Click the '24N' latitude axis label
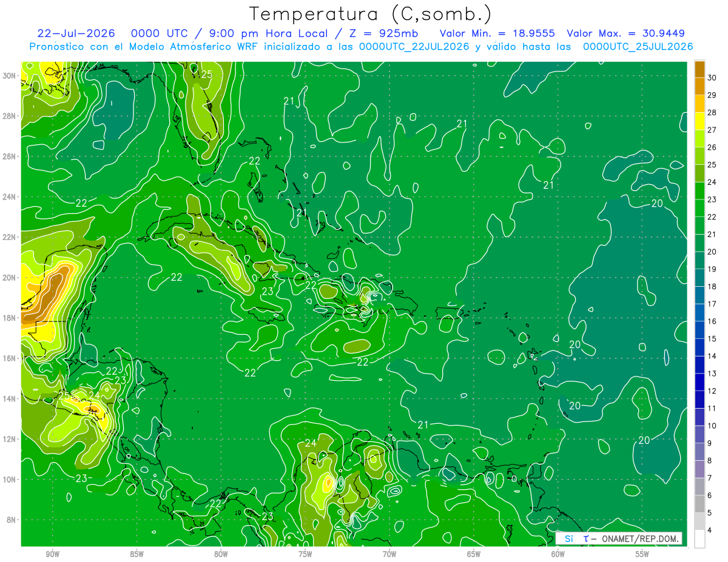This screenshot has width=728, height=562. (x=10, y=197)
